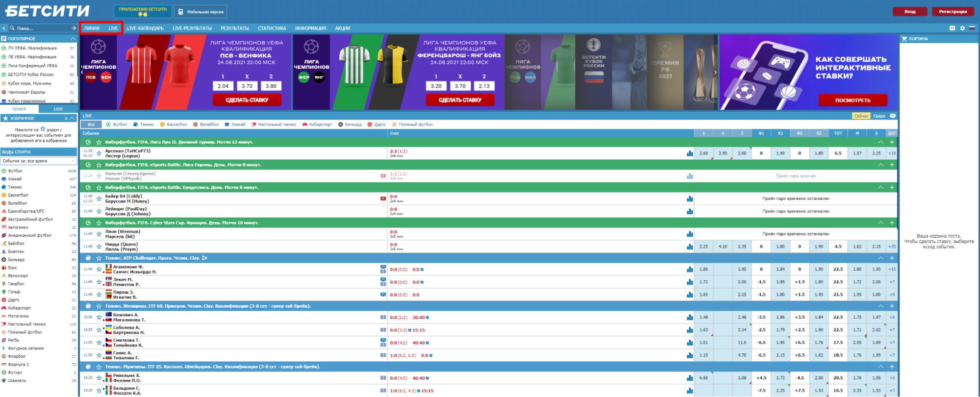Click the ЛЧ УЕФА. Квалификация popular link

[x=32, y=48]
